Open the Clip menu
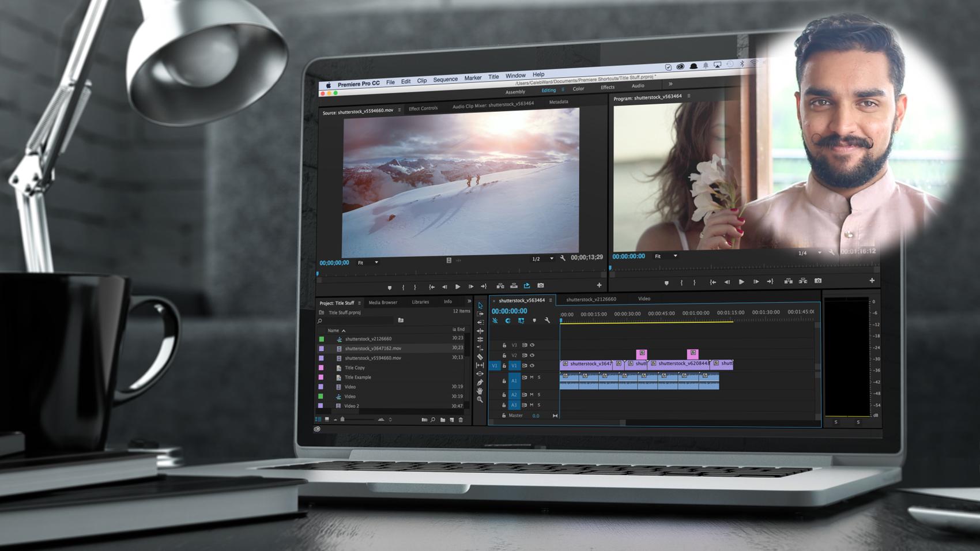The width and height of the screenshot is (980, 551). [422, 81]
